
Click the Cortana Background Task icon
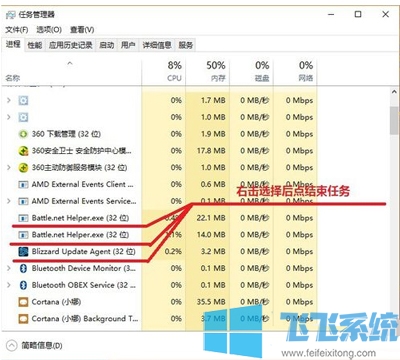(23, 319)
